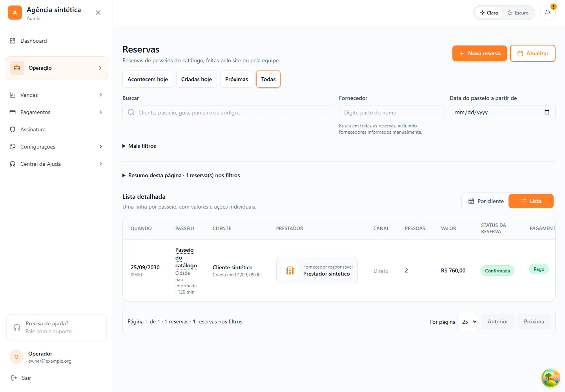
Task: Expand the Configurações submenu chevron
Action: [101, 147]
